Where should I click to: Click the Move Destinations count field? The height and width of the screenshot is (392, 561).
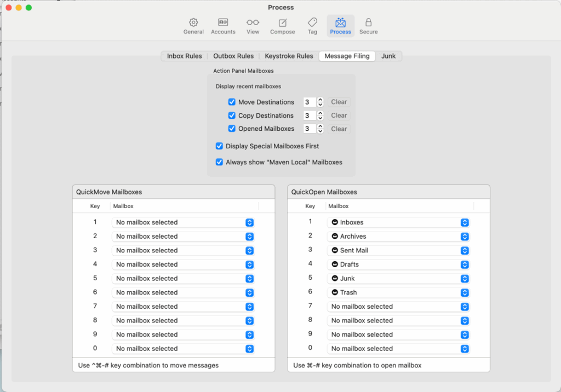coord(310,102)
